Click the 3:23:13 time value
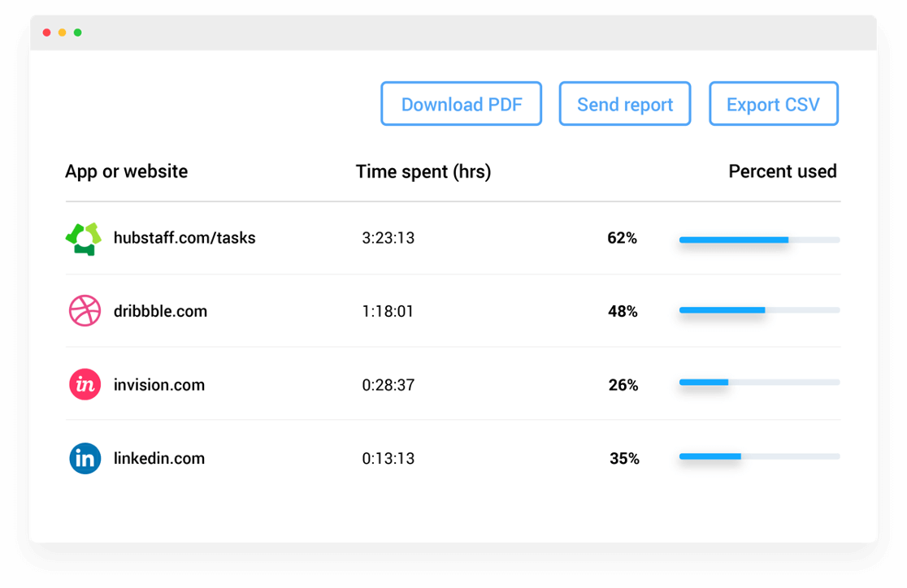Screen dimensions: 907x588 [388, 238]
